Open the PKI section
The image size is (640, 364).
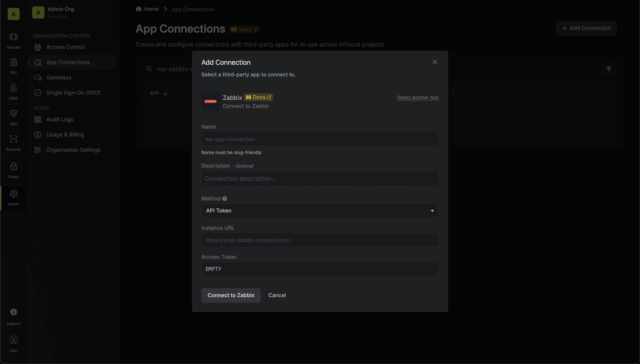(x=14, y=66)
